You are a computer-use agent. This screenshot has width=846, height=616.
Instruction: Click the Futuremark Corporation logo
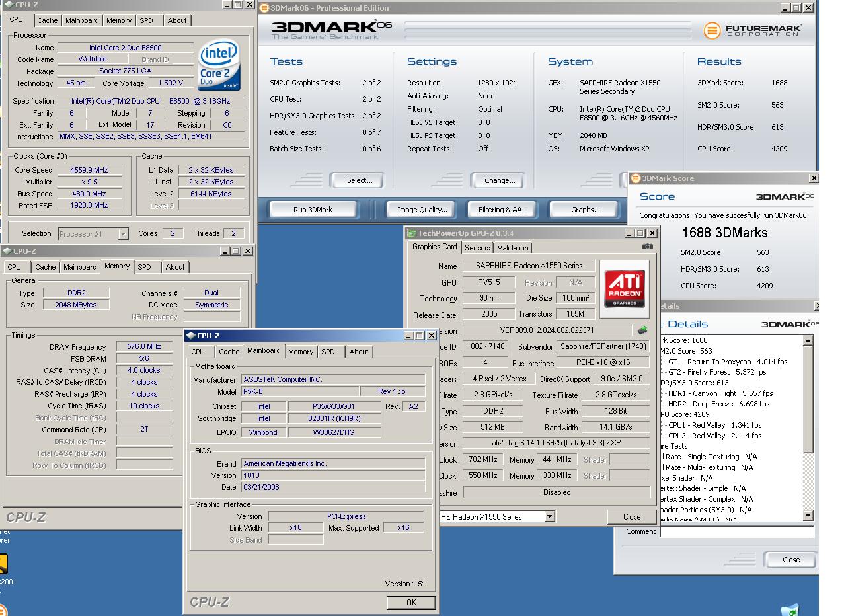pyautogui.click(x=753, y=30)
